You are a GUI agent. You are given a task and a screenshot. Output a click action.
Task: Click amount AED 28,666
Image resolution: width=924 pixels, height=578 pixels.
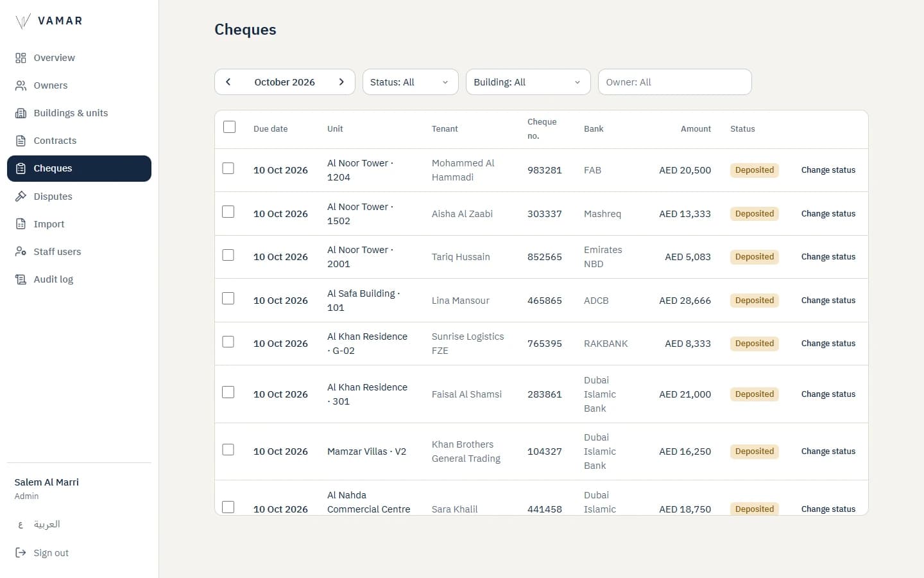(685, 301)
